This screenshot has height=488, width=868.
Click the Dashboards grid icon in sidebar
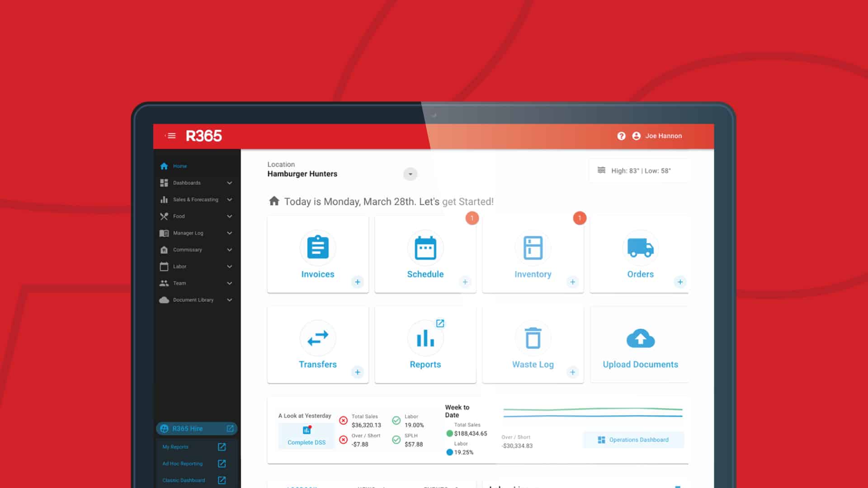164,183
